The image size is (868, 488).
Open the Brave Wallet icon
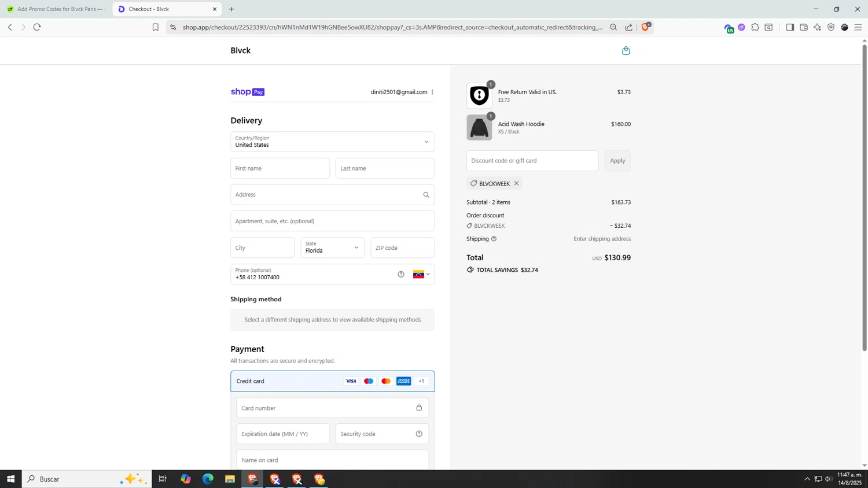(804, 27)
